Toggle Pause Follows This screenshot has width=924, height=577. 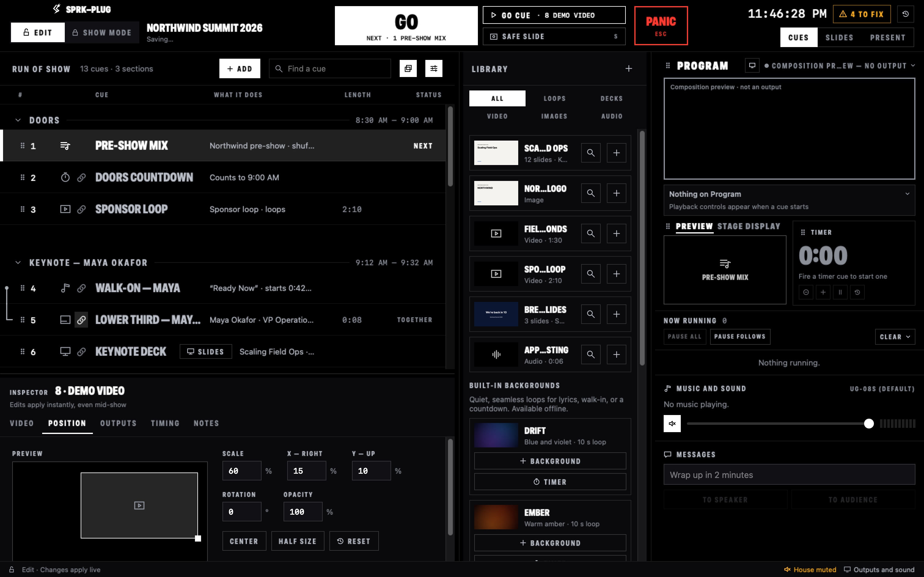coord(740,336)
